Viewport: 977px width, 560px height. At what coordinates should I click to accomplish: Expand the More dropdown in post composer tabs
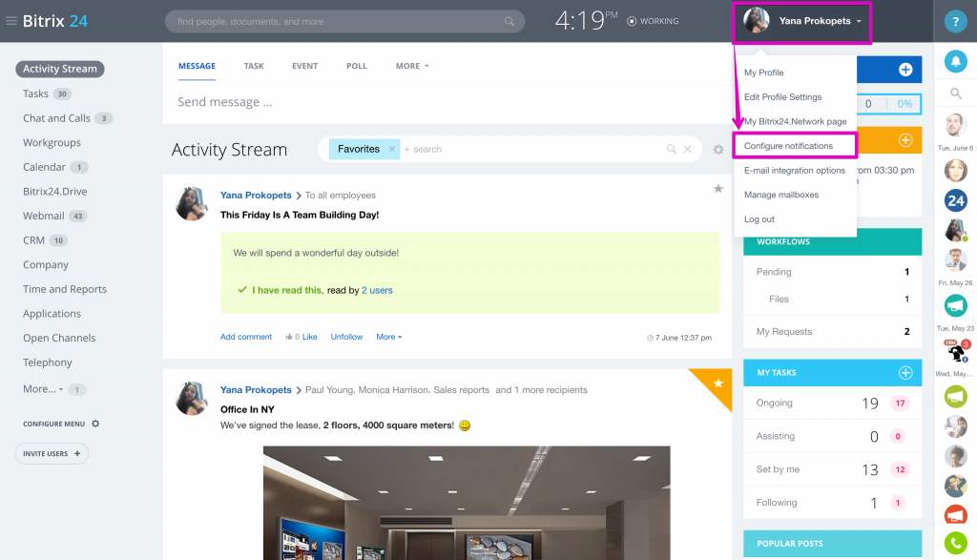pyautogui.click(x=412, y=66)
